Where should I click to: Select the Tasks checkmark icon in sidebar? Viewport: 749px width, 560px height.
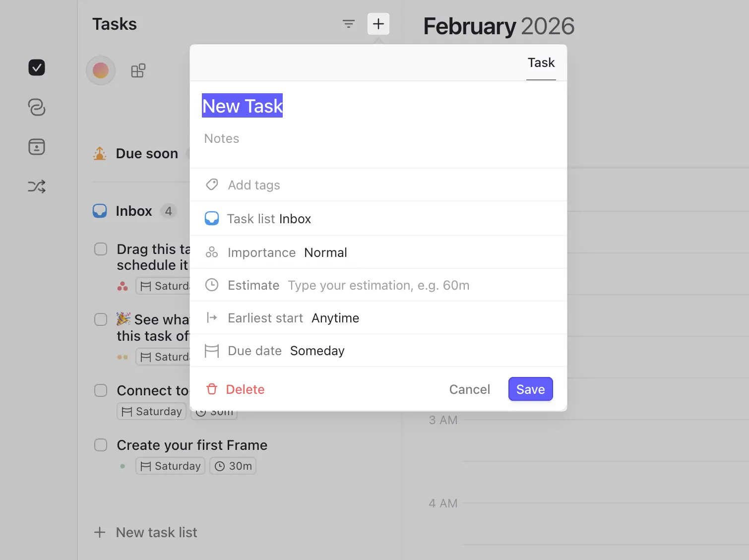pos(36,67)
